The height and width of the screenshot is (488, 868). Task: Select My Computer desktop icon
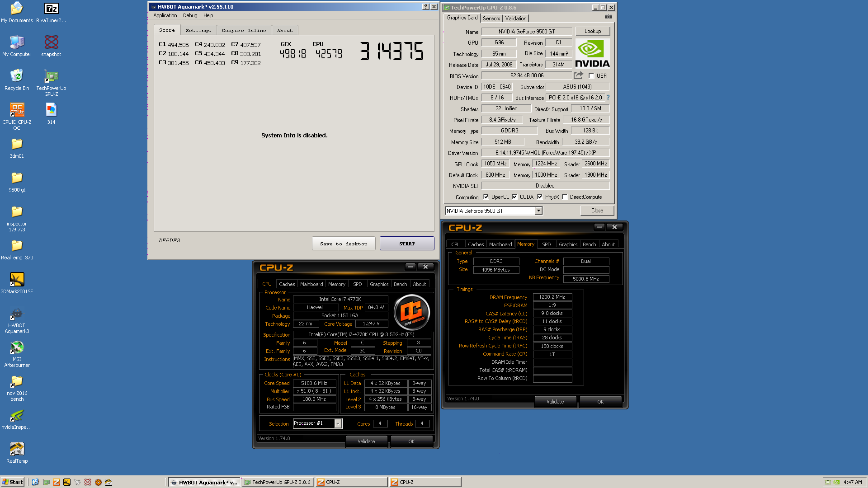17,46
